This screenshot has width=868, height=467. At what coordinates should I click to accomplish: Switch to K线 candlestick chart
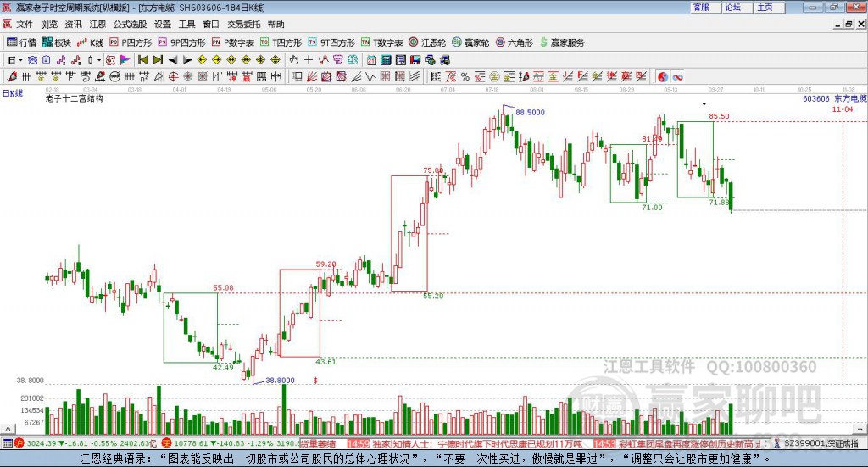pyautogui.click(x=90, y=42)
